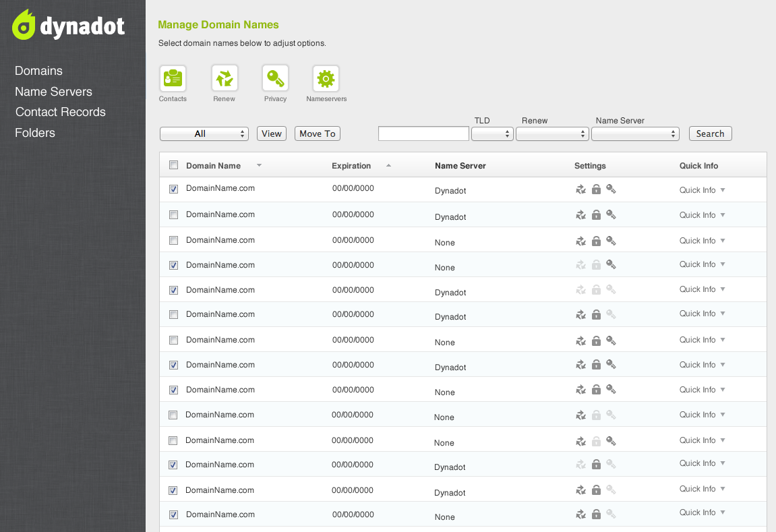The image size is (776, 532).
Task: Click the domain search text field
Action: coord(423,134)
